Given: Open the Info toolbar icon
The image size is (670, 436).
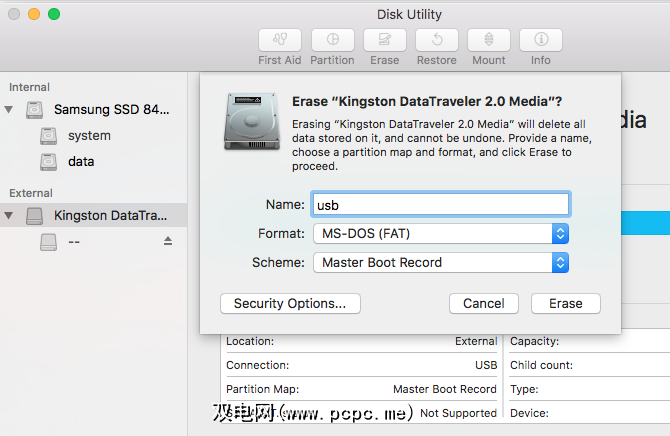Looking at the screenshot, I should [x=541, y=40].
